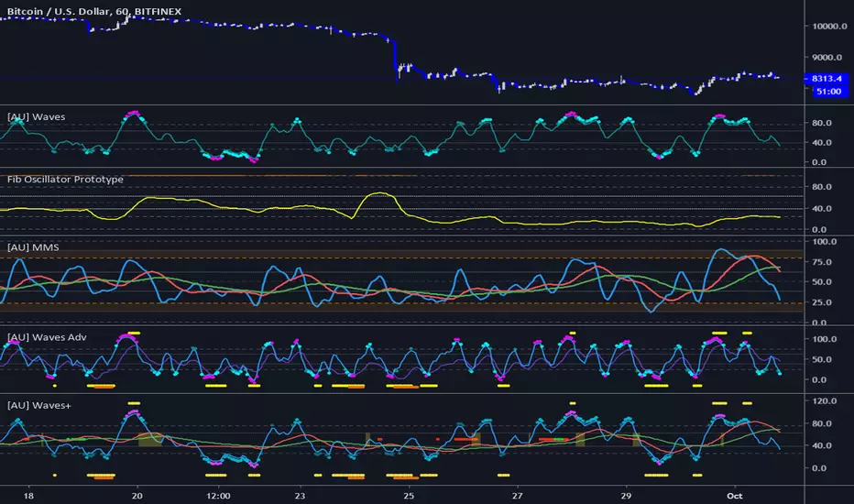Click the 10000.0 price axis value
This screenshot has width=854, height=504.
[829, 27]
